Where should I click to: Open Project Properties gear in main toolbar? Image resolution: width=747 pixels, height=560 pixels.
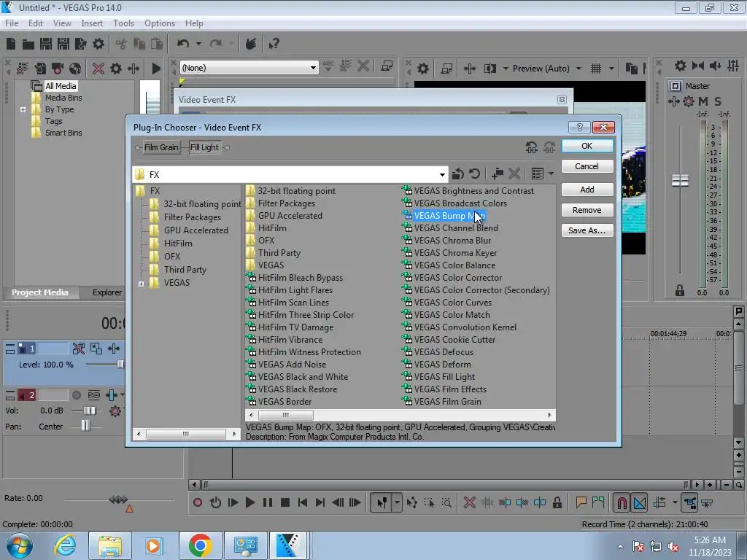click(x=98, y=44)
